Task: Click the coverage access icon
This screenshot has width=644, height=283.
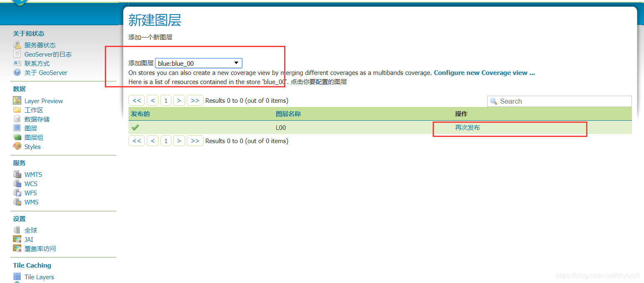Action: pos(17,248)
